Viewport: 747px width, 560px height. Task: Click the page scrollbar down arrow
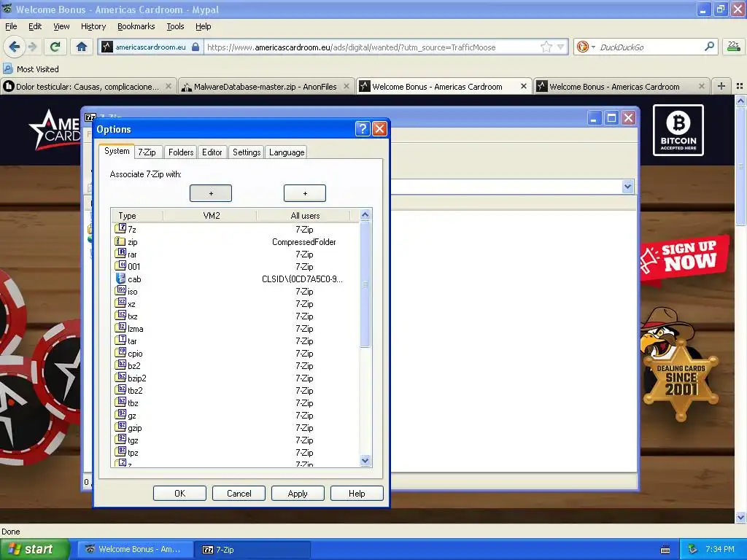pos(740,517)
